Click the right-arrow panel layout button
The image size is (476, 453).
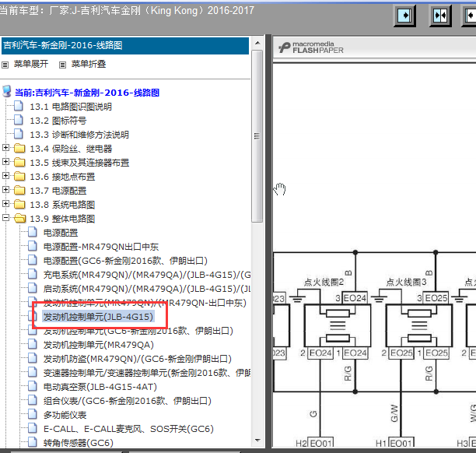[x=404, y=16]
